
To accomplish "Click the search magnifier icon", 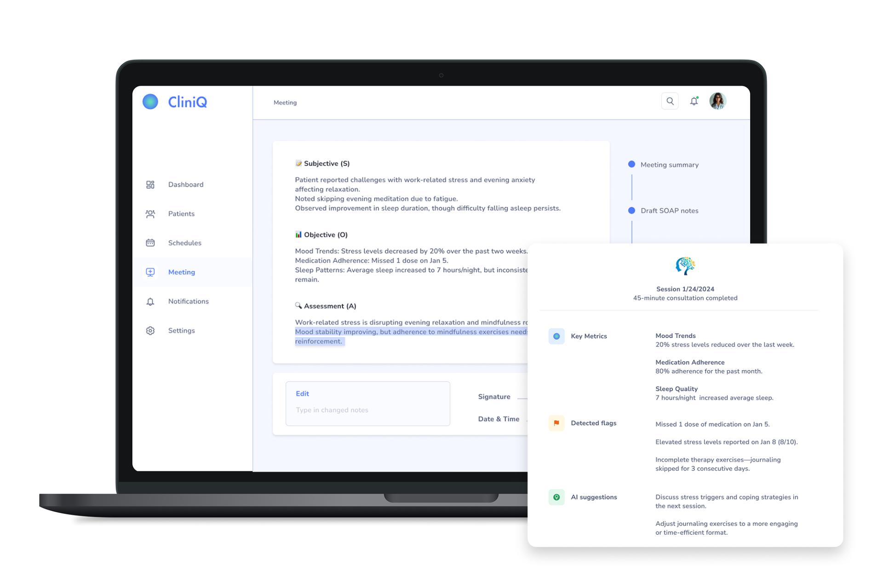I will pos(670,101).
